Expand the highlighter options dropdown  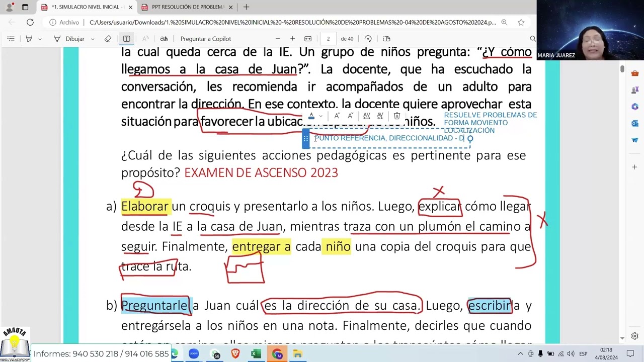40,39
